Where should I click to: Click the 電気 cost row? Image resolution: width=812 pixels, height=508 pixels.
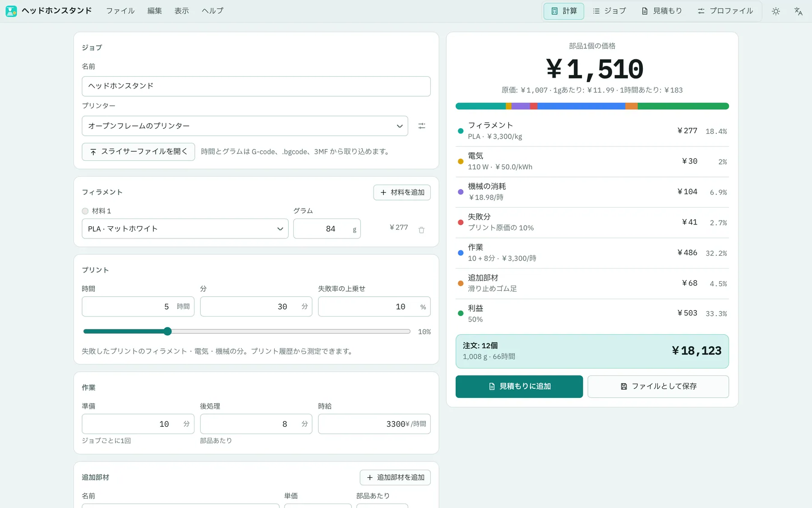[592, 162]
